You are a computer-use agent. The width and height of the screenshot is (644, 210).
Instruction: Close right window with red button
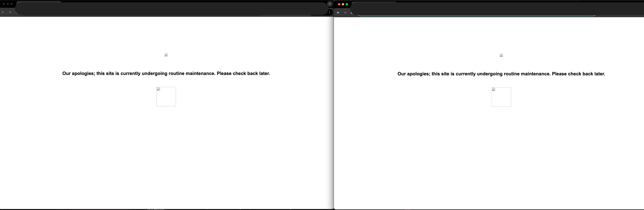(x=339, y=4)
